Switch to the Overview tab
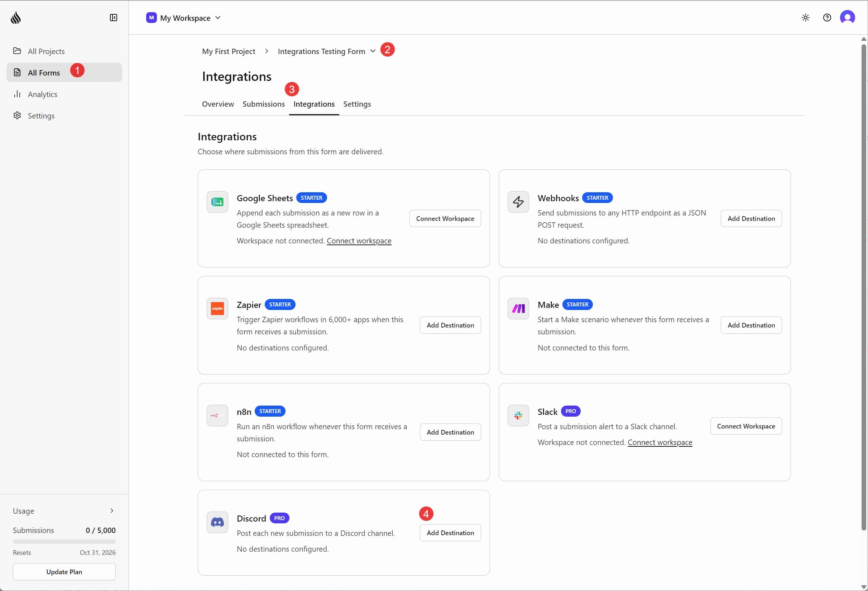868x591 pixels. 218,104
